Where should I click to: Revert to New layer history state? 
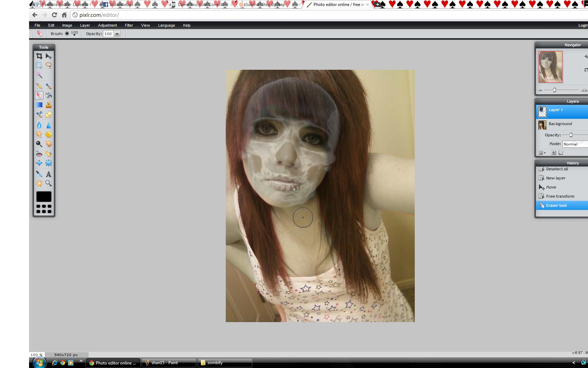pos(562,178)
